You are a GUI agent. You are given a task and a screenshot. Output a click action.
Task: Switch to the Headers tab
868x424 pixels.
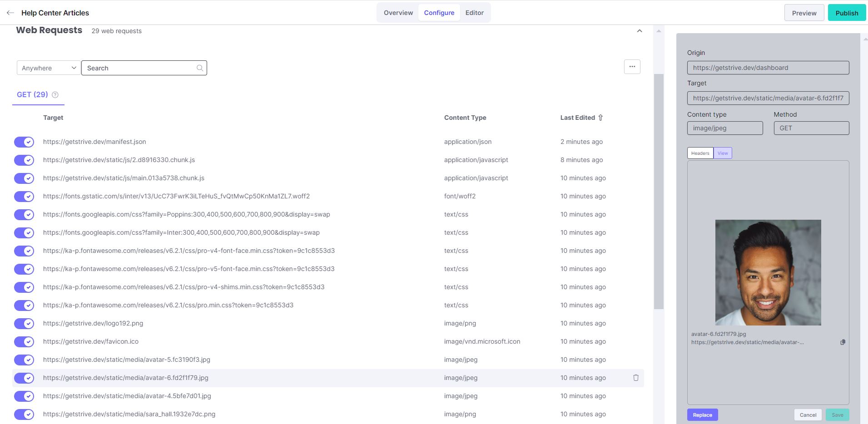point(700,153)
